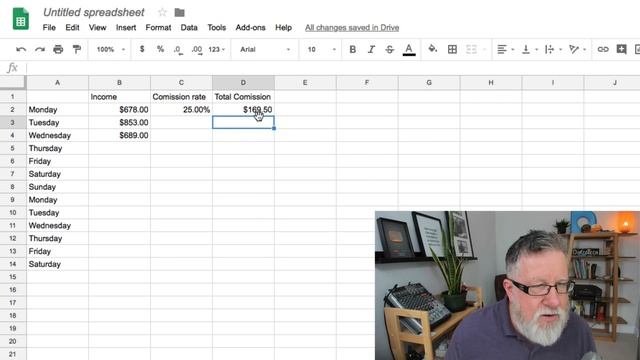This screenshot has height=360, width=640.
Task: Select the Friday cell in row 13
Action: pyautogui.click(x=58, y=251)
